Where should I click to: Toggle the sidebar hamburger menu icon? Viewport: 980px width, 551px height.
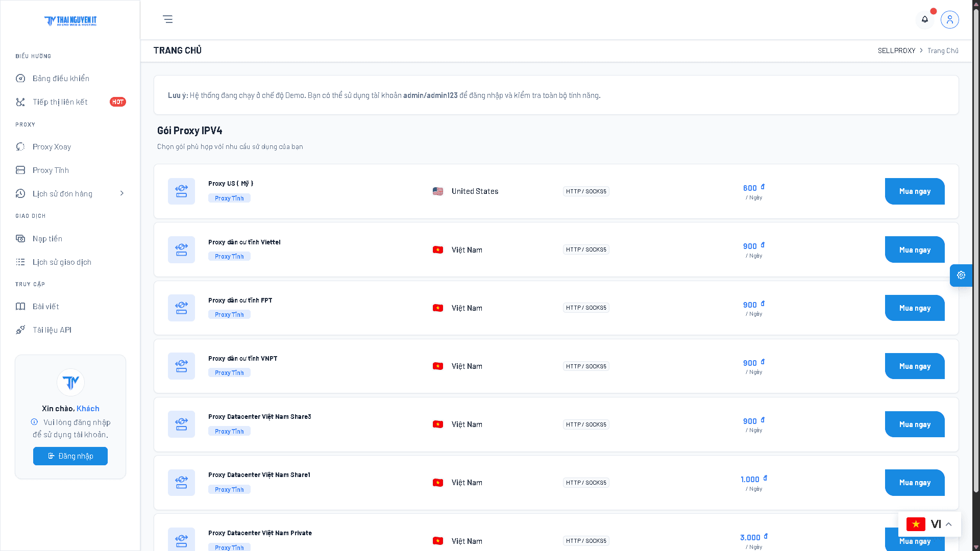[x=167, y=19]
